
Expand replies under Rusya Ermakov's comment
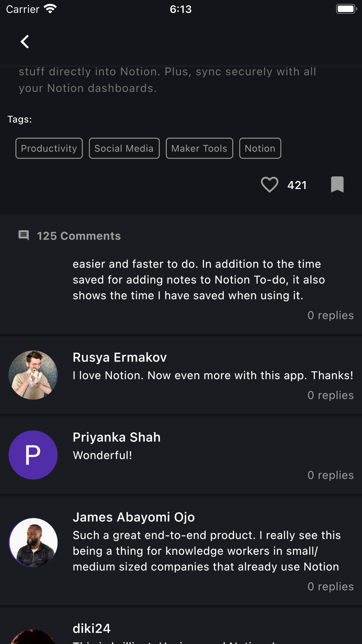[x=331, y=395]
